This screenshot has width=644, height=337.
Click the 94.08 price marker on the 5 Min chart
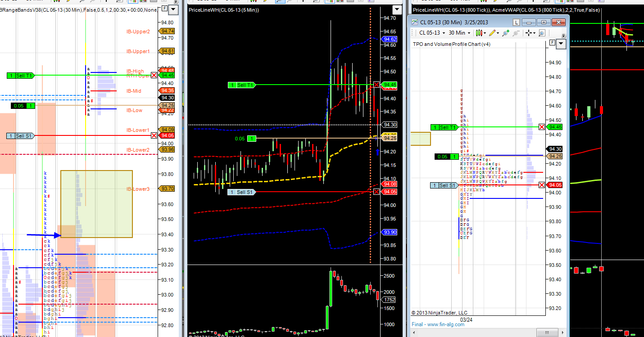[x=389, y=184]
